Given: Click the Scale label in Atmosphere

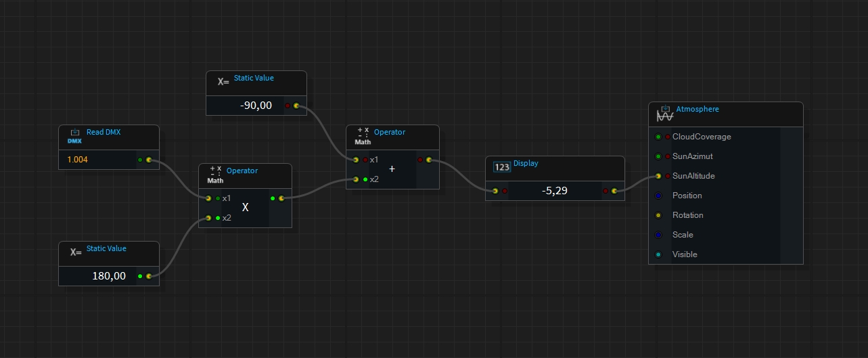Looking at the screenshot, I should [683, 235].
